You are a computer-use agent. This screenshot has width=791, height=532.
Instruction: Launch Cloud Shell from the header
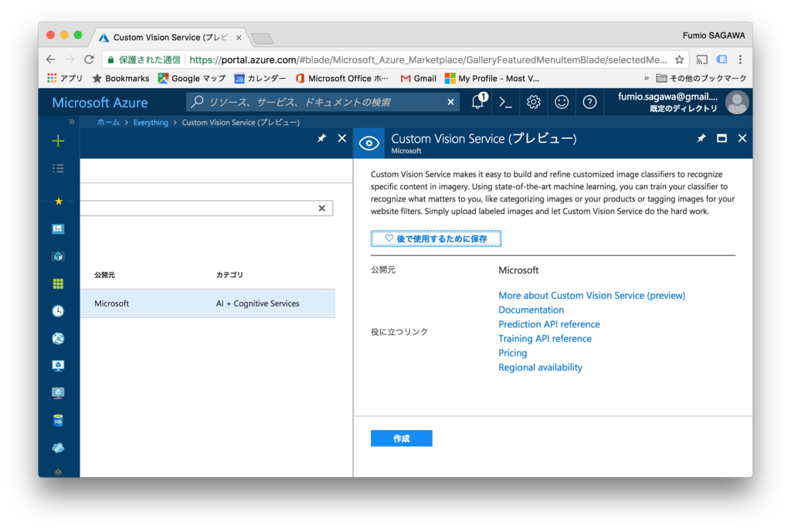[x=505, y=103]
